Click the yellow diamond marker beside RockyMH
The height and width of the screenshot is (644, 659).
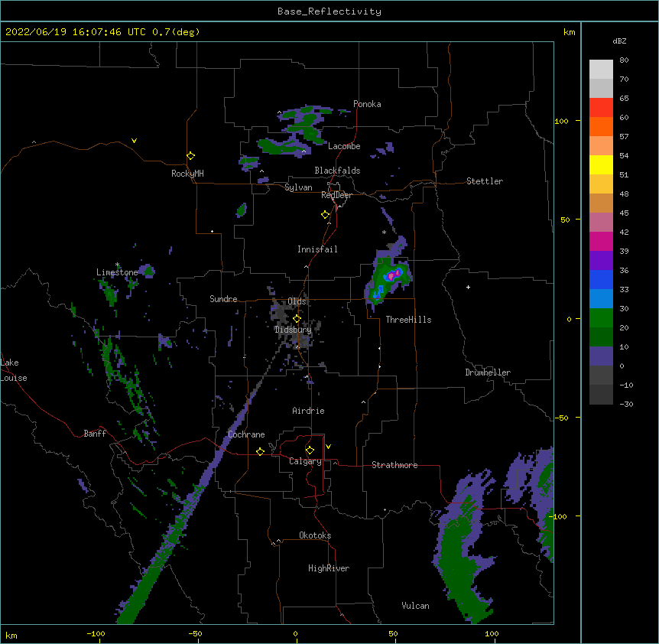click(x=190, y=156)
